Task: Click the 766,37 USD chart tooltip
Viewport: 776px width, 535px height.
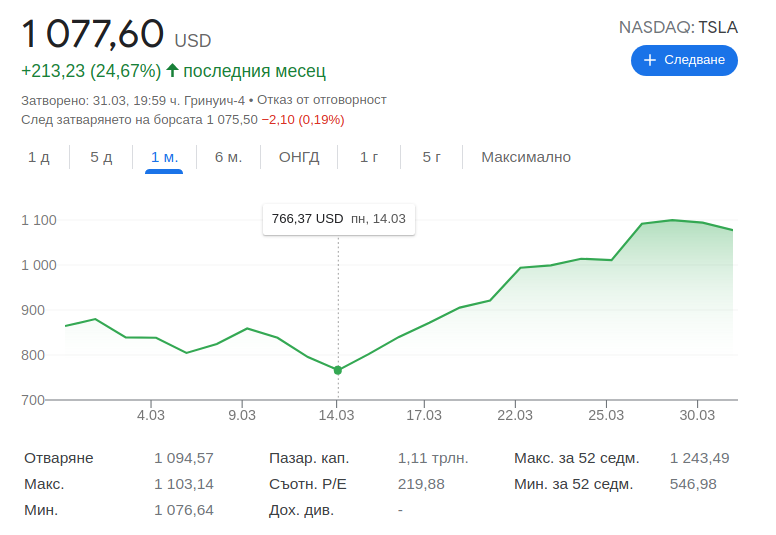Action: pyautogui.click(x=339, y=219)
